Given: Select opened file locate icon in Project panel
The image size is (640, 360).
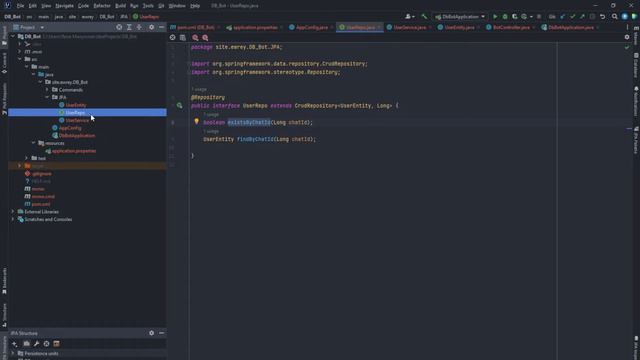Looking at the screenshot, I should (x=119, y=27).
